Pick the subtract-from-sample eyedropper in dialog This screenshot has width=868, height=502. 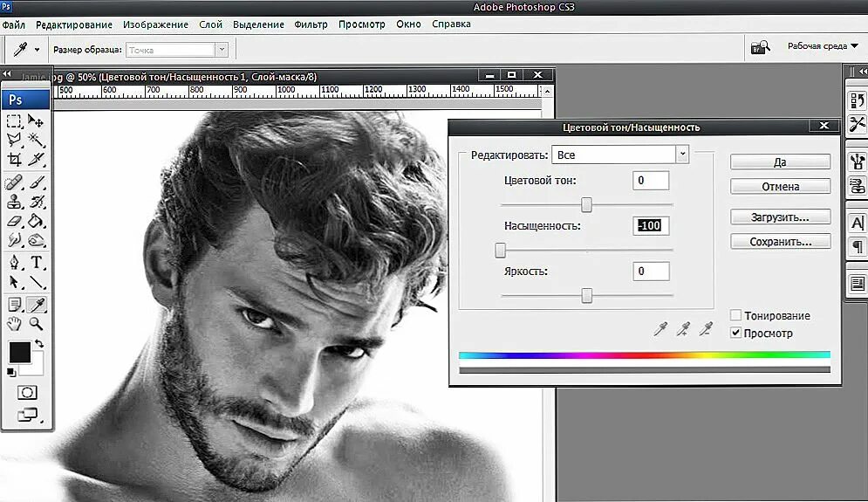705,329
